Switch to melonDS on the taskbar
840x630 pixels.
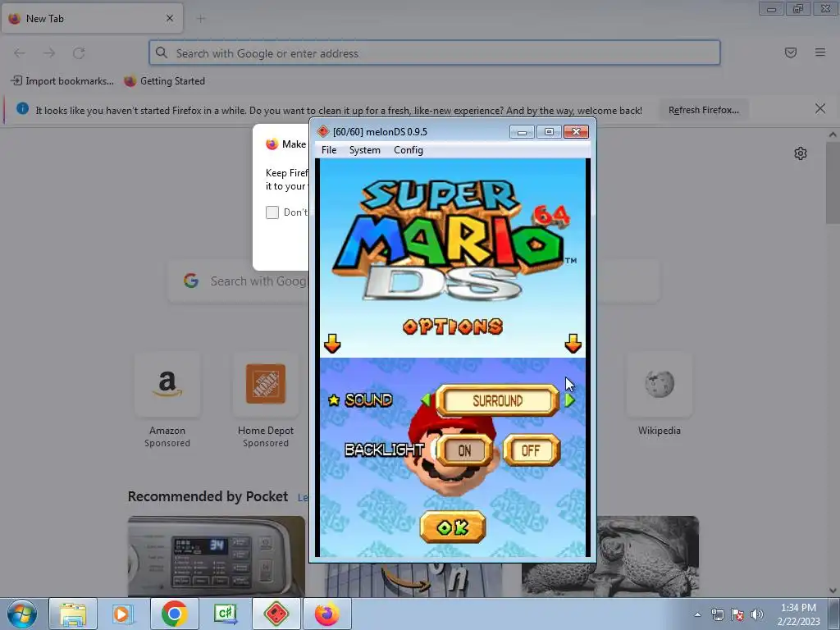[276, 614]
